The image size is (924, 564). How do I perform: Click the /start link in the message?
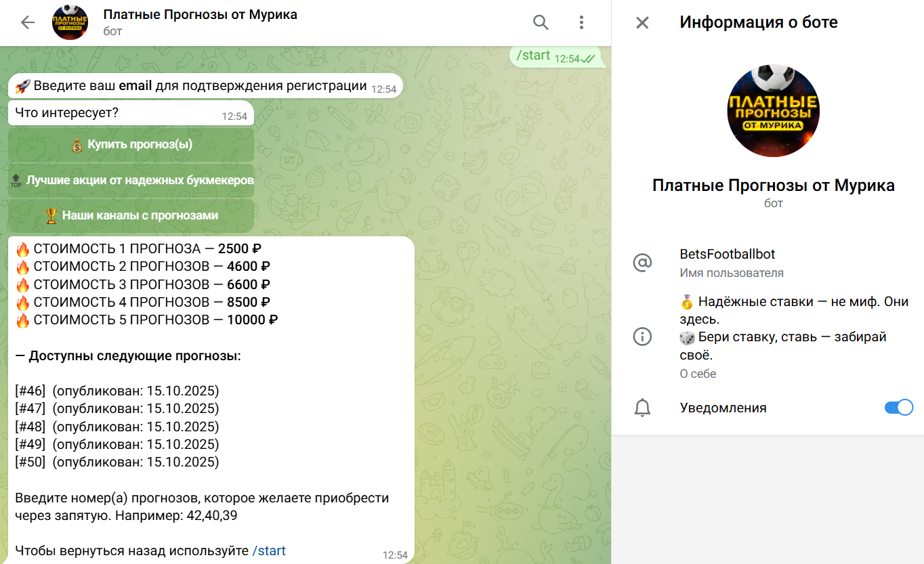coord(269,550)
